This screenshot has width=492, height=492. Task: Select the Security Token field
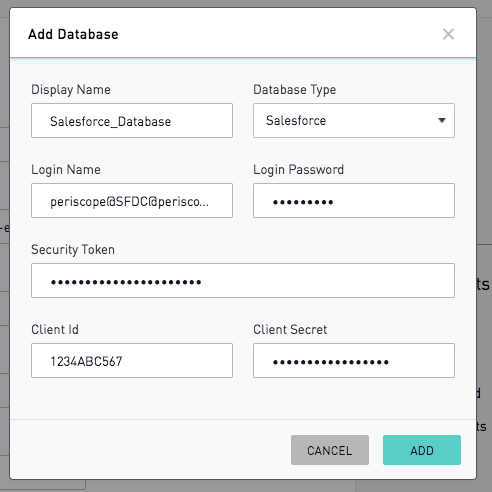(243, 280)
